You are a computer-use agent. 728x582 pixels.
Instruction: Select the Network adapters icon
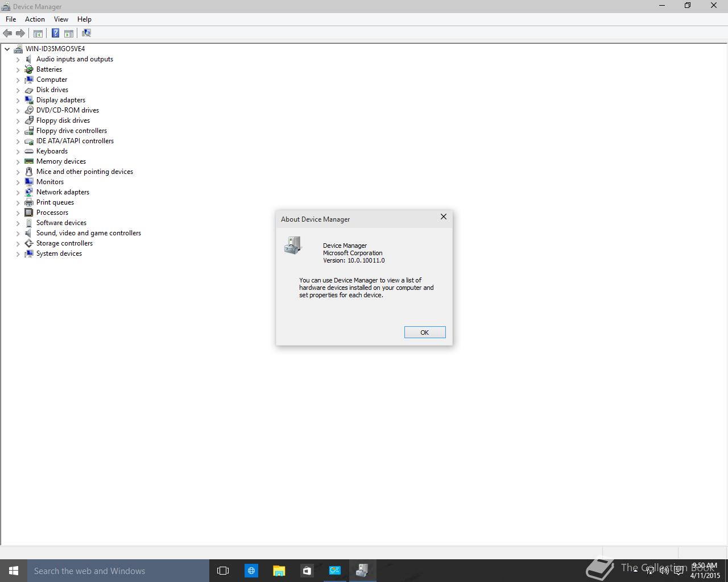tap(29, 192)
